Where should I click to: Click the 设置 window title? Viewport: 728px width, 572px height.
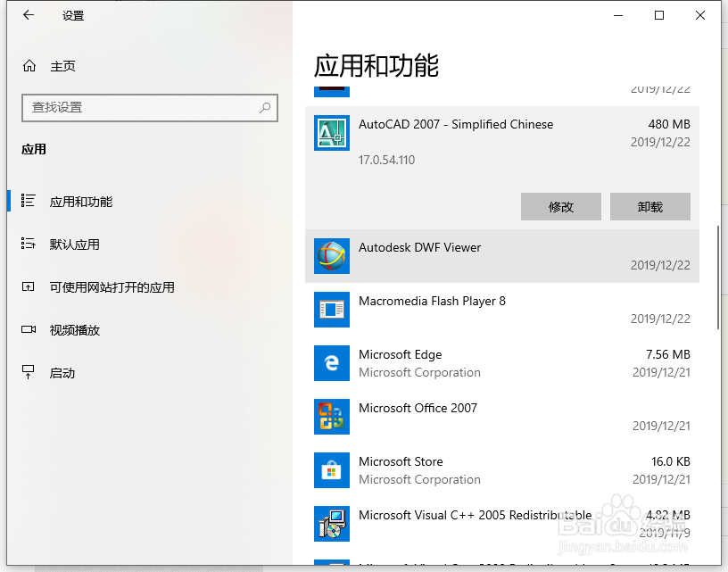(73, 16)
